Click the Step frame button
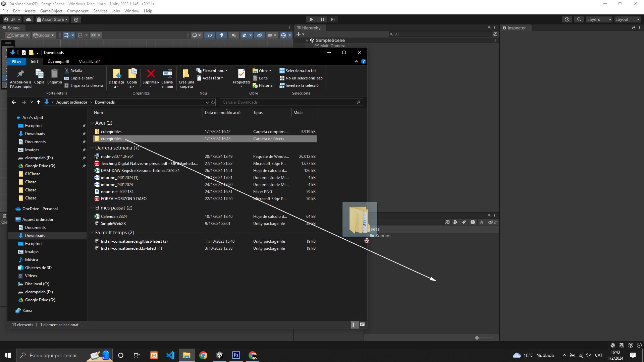644x362 pixels. [332, 19]
